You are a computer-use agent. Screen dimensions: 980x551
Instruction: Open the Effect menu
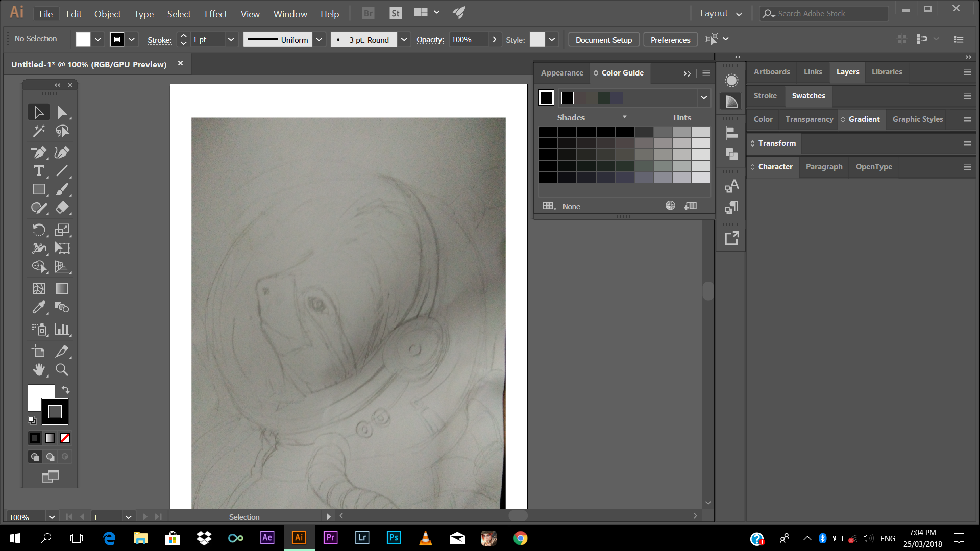[x=216, y=14]
